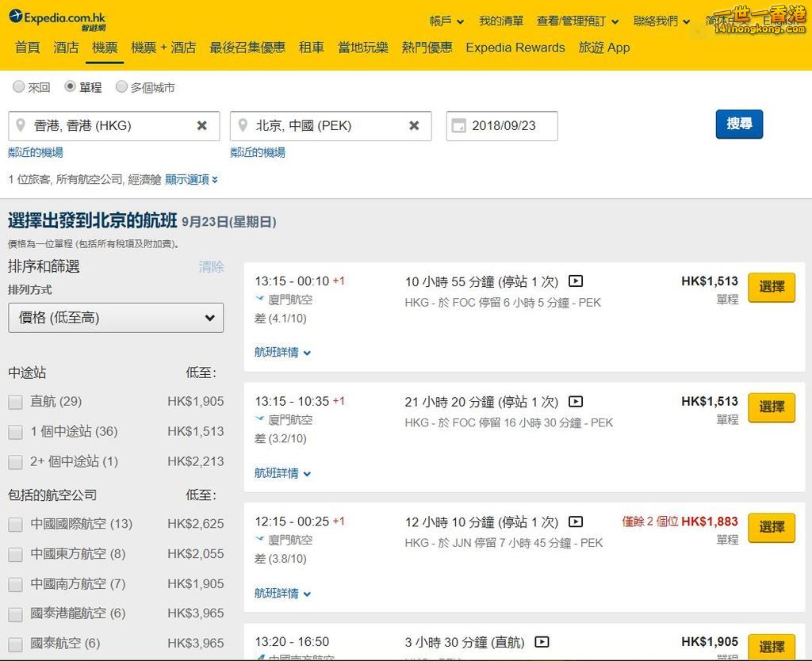
Task: Expand the 顯示選項 traveller options
Action: click(191, 180)
